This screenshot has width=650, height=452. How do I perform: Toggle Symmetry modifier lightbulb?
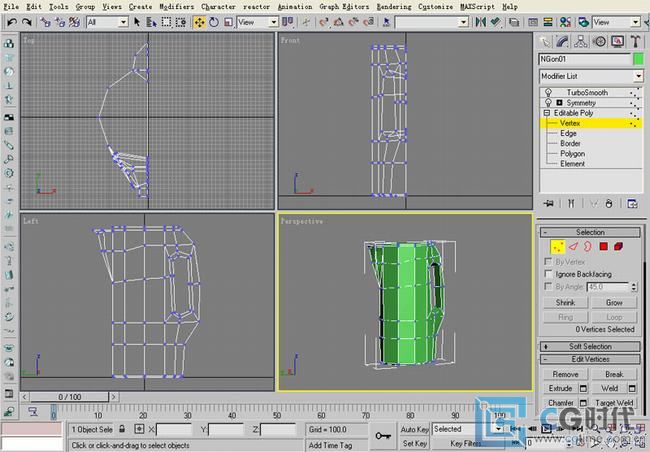click(548, 102)
